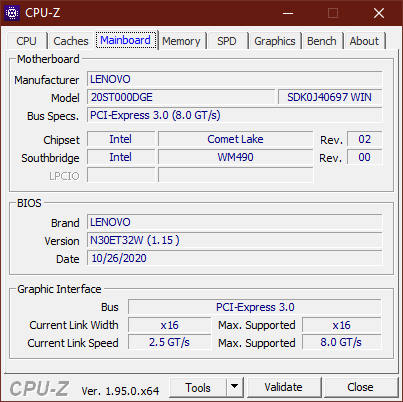The image size is (403, 402).
Task: Minimize the CPU-Z window
Action: pyautogui.click(x=288, y=13)
